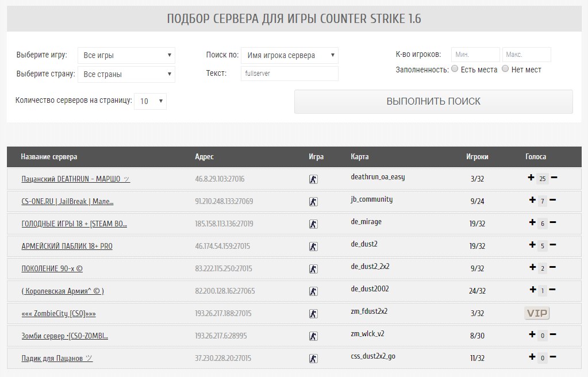This screenshot has height=377, width=588.
Task: Select the Есть места radio button
Action: point(455,68)
